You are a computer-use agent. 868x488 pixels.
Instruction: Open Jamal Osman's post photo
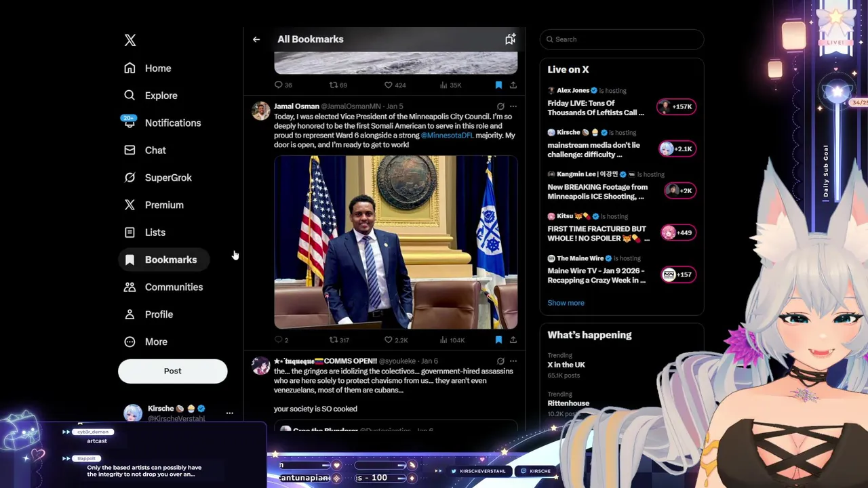coord(396,242)
